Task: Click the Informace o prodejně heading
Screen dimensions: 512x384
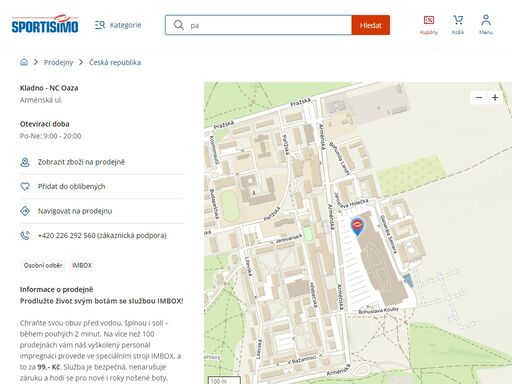Action: [x=56, y=289]
